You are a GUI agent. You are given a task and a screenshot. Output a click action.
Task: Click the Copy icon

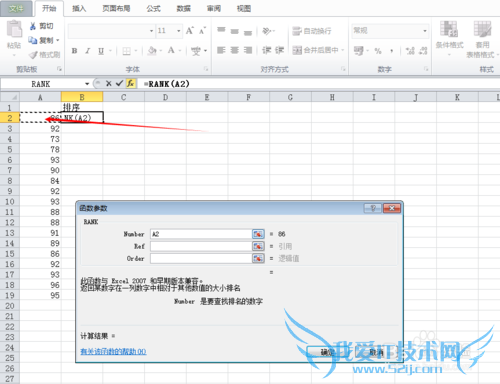[x=33, y=40]
